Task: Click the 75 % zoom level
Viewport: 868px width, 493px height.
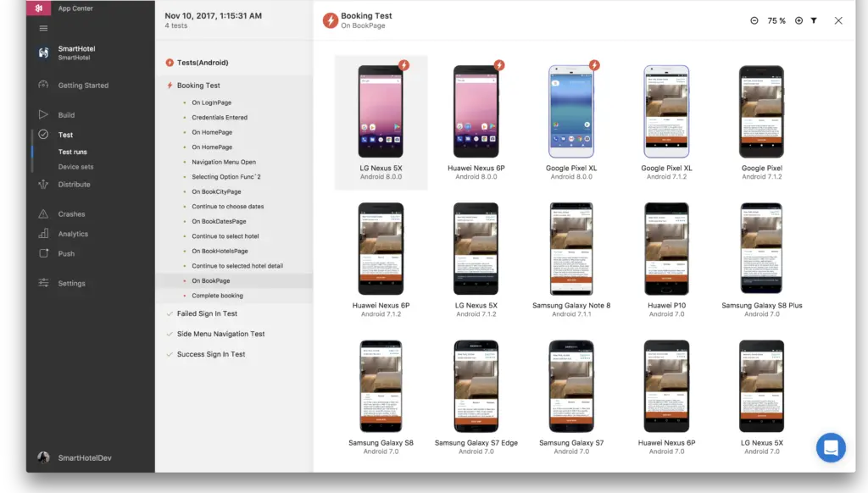Action: [776, 21]
